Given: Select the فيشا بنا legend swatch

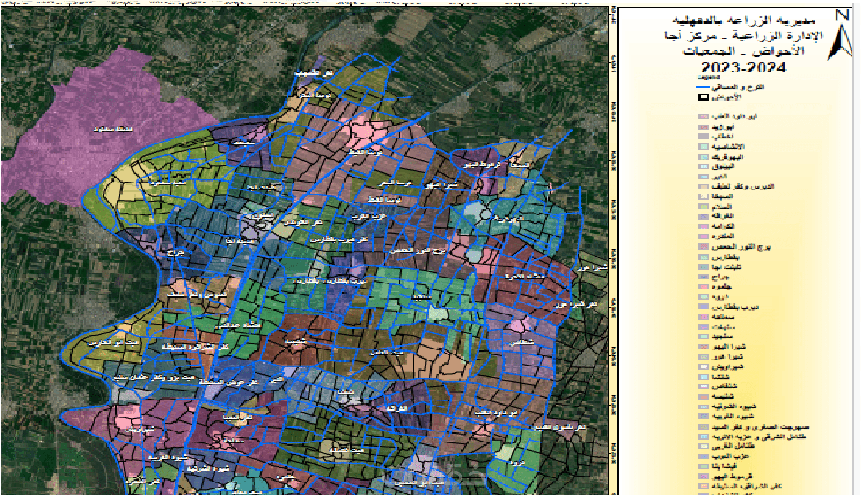Looking at the screenshot, I should (704, 466).
